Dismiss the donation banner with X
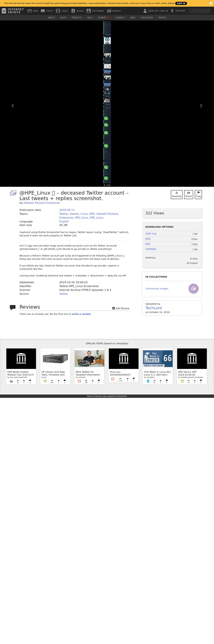Viewport: 214px width, 644px height. click(x=211, y=3)
